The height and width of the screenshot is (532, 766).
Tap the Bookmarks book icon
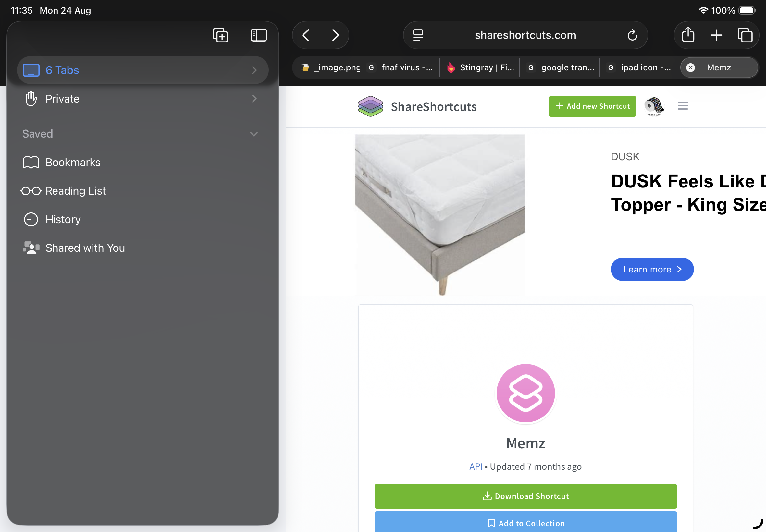pyautogui.click(x=31, y=162)
